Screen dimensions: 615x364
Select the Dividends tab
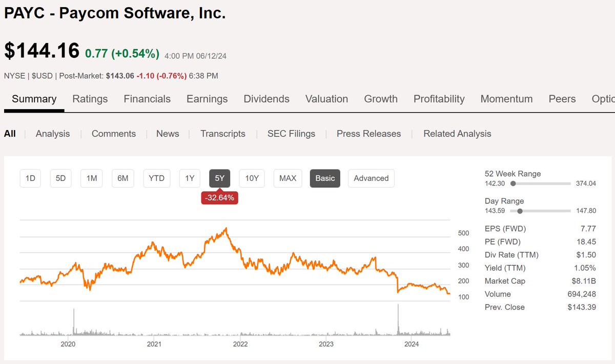click(x=266, y=99)
